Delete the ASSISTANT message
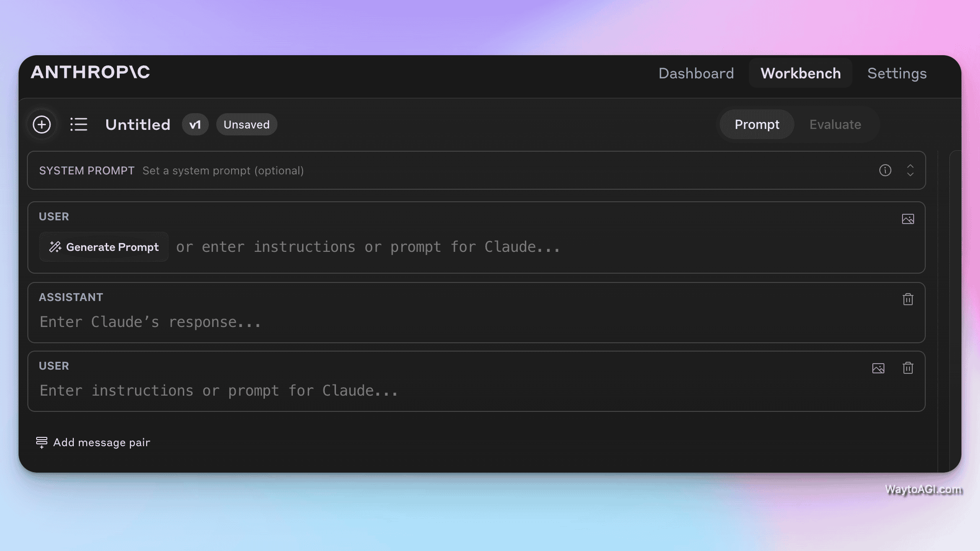Image resolution: width=980 pixels, height=551 pixels. pos(908,299)
